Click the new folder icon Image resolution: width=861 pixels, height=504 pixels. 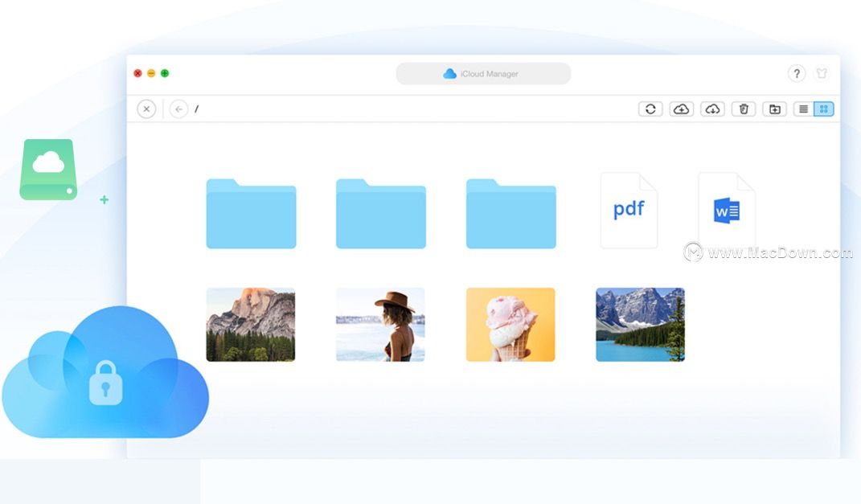pos(775,109)
